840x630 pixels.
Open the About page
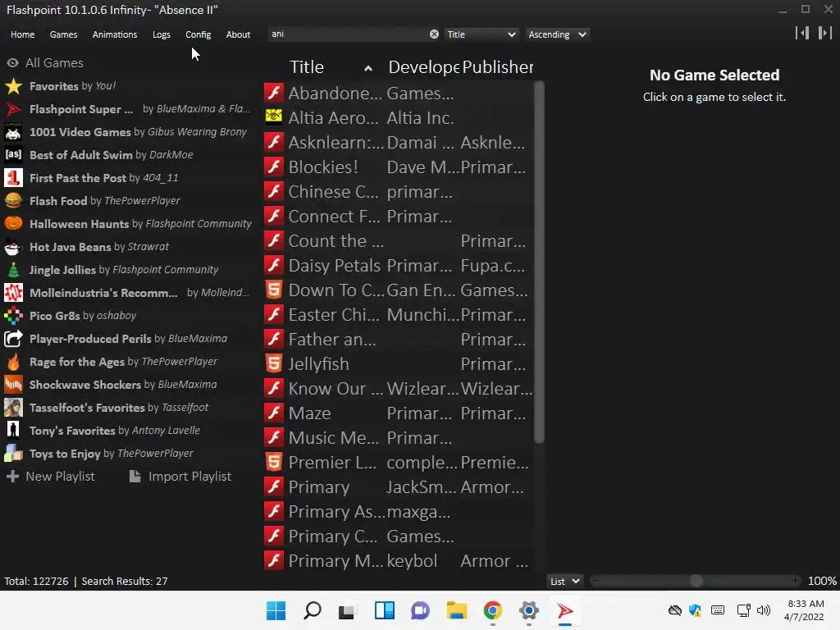tap(238, 34)
